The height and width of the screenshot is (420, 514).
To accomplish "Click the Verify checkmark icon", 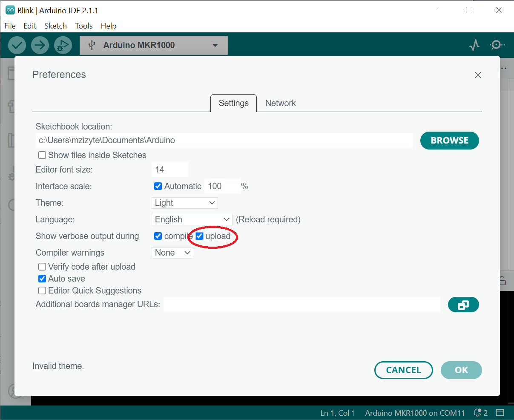I will [x=17, y=45].
